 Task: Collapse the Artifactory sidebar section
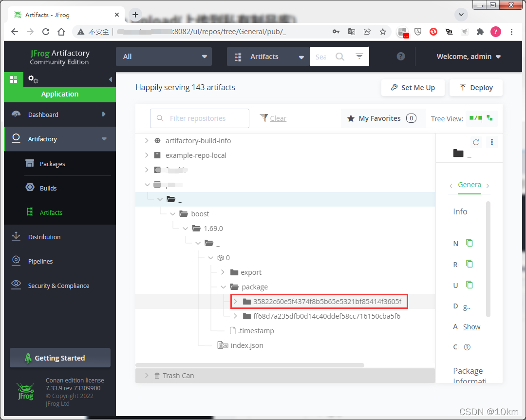(104, 139)
